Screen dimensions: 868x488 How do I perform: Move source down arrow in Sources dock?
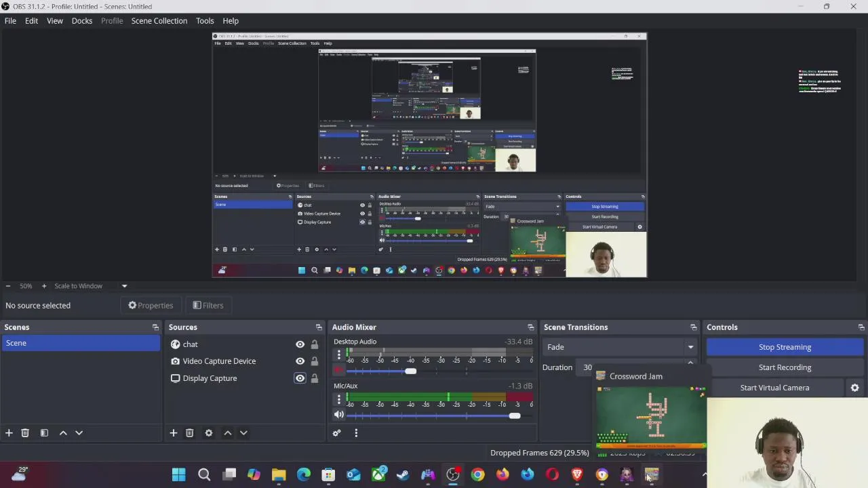243,432
